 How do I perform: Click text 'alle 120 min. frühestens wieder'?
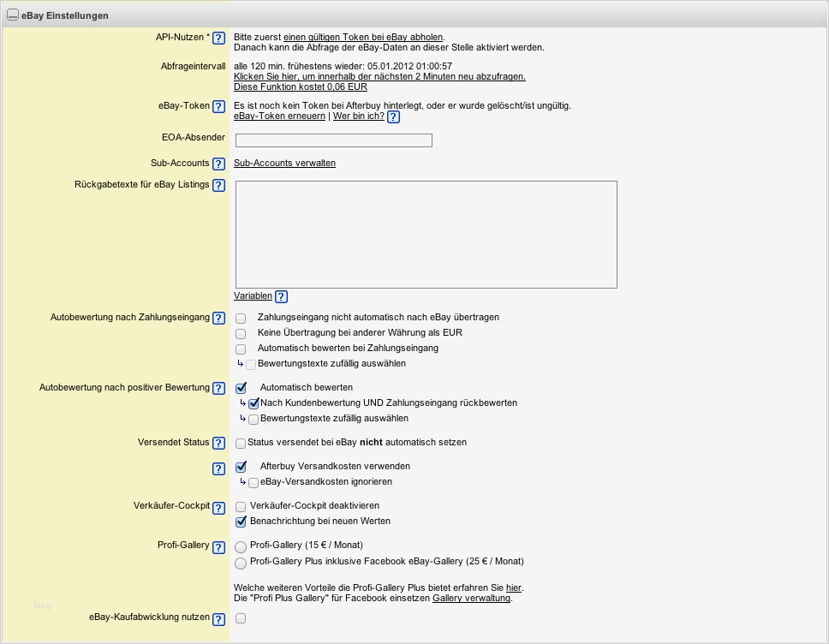coord(299,66)
